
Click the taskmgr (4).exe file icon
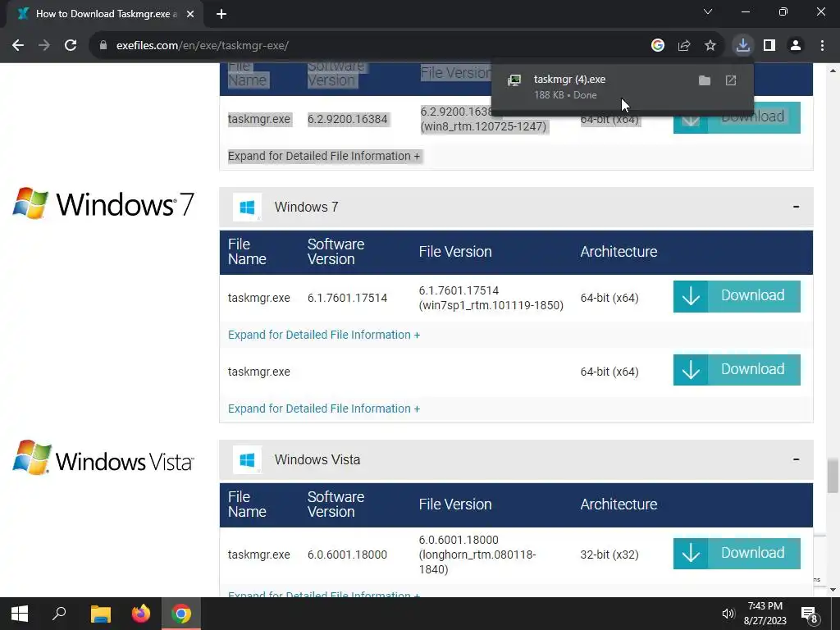[x=514, y=80]
